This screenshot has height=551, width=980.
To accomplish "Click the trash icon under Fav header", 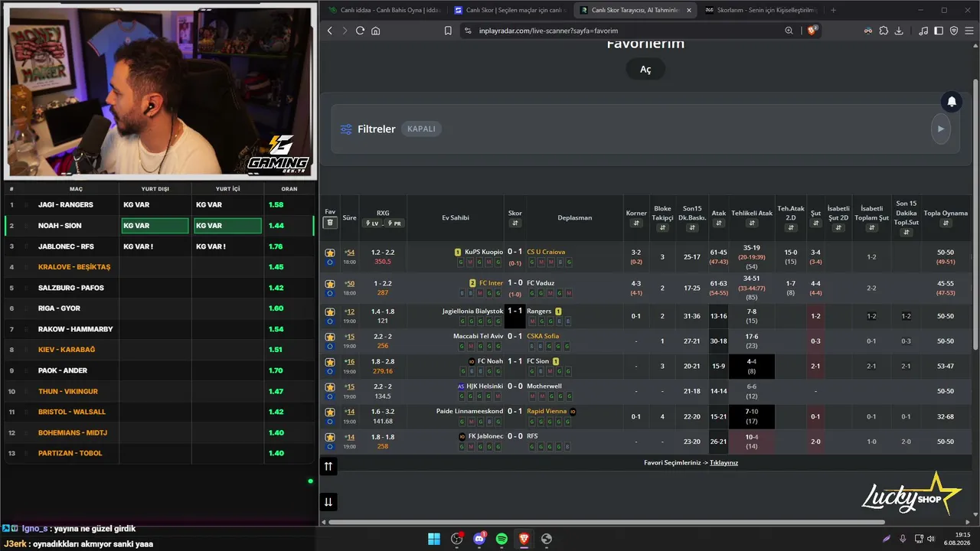I will point(330,223).
